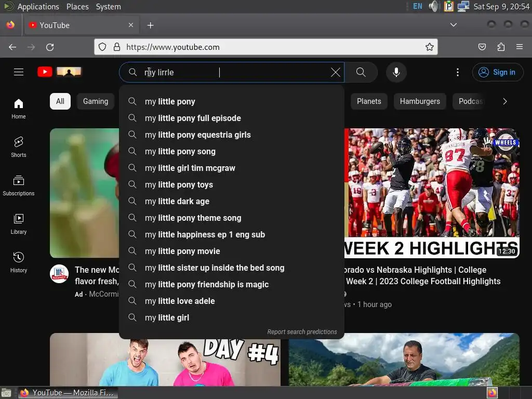Click the EN keyboard layout indicator
Image resolution: width=532 pixels, height=399 pixels.
tap(418, 6)
